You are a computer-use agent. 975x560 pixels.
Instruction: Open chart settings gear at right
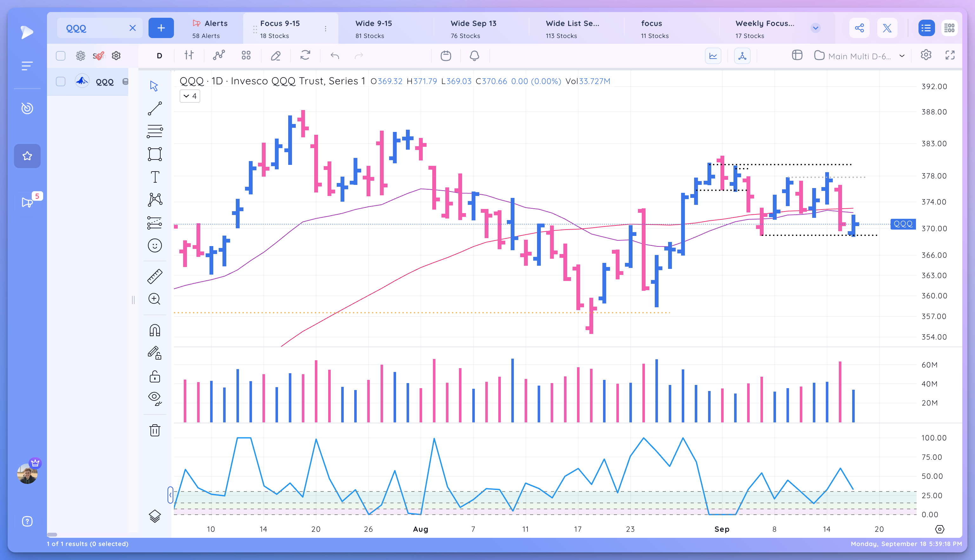pyautogui.click(x=926, y=55)
